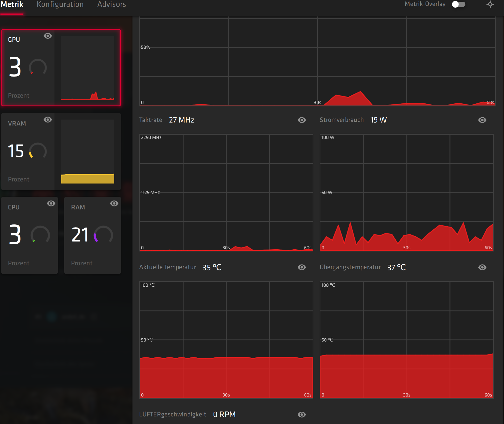The image size is (504, 424).
Task: Select the Metrik tab
Action: pyautogui.click(x=12, y=4)
